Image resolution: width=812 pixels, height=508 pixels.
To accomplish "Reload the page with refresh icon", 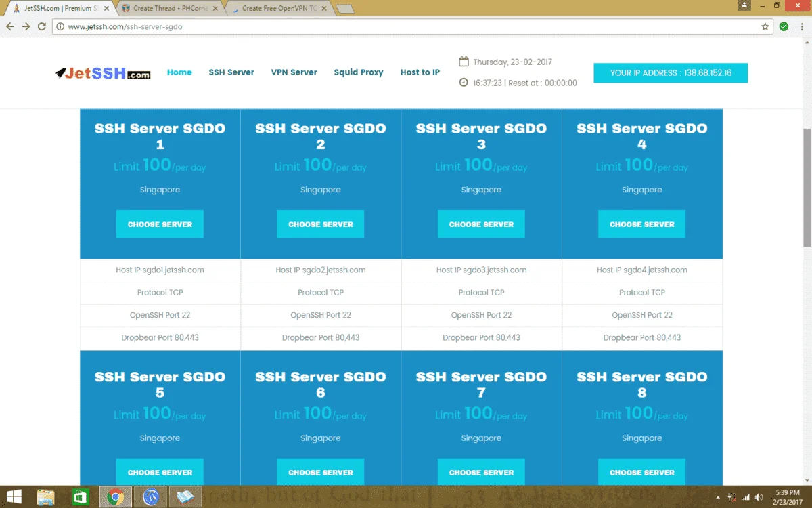I will point(42,26).
